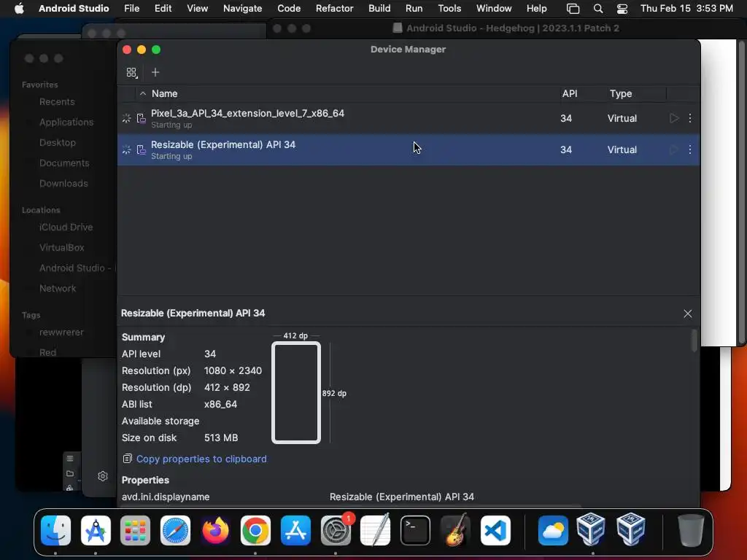This screenshot has width=747, height=560.
Task: Open more actions for Pixel_3a_API_34 device
Action: pyautogui.click(x=690, y=118)
